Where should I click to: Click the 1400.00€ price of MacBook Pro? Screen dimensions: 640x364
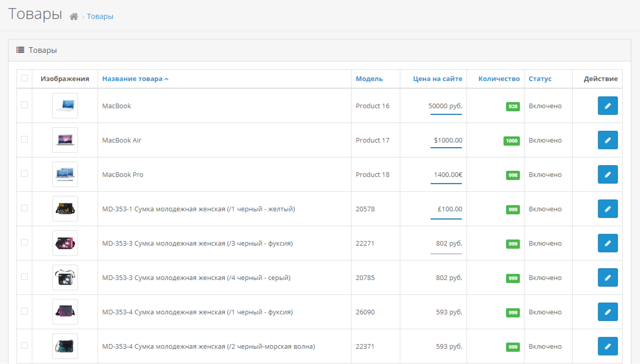click(x=448, y=175)
